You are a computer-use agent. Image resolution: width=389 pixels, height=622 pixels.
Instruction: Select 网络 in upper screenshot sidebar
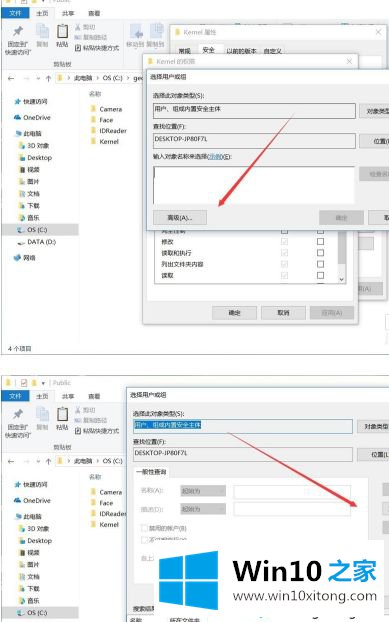tap(25, 258)
